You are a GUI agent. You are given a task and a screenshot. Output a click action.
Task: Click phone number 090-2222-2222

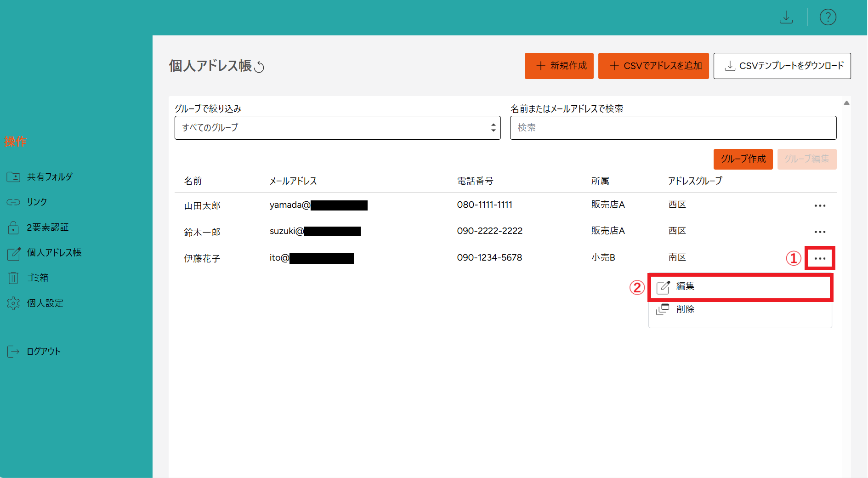(490, 231)
